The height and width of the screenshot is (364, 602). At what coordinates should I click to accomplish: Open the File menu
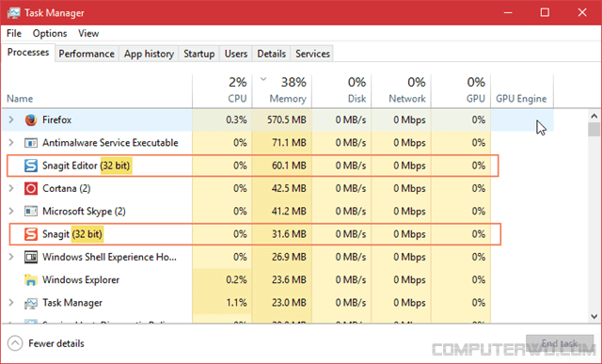pos(14,34)
